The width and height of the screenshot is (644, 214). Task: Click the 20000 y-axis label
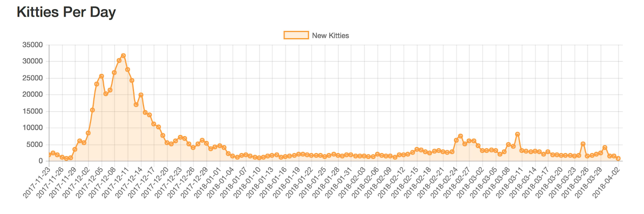click(x=33, y=95)
